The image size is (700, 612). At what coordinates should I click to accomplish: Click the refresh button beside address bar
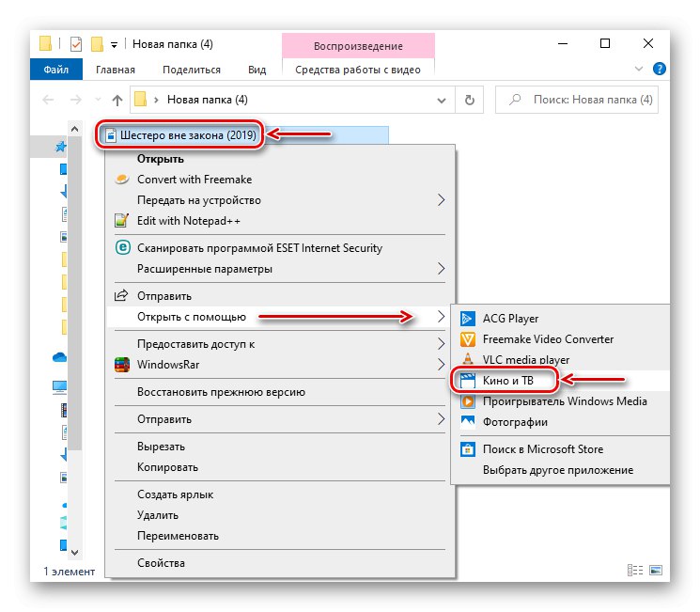[468, 99]
